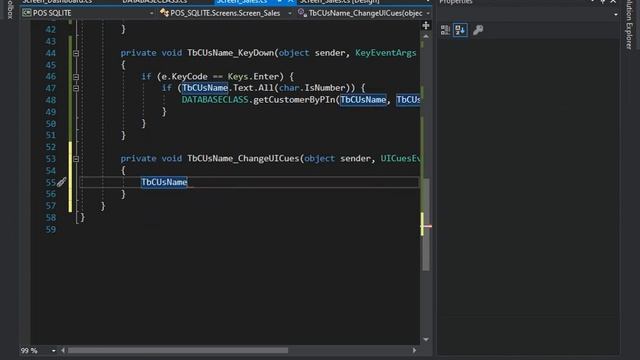Click the highlighted TbCUsName on line 55
Screen dimensions: 640x360
[x=164, y=182]
